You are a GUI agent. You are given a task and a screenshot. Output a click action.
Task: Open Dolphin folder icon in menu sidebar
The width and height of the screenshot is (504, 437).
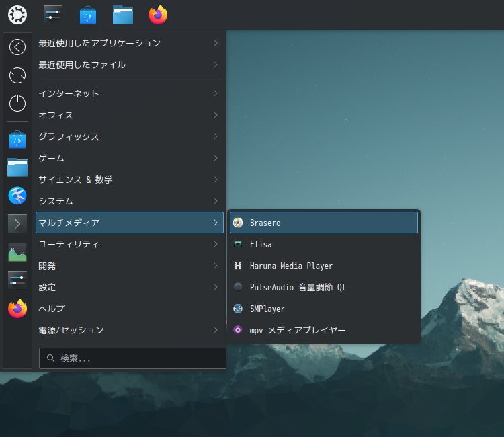click(x=17, y=167)
